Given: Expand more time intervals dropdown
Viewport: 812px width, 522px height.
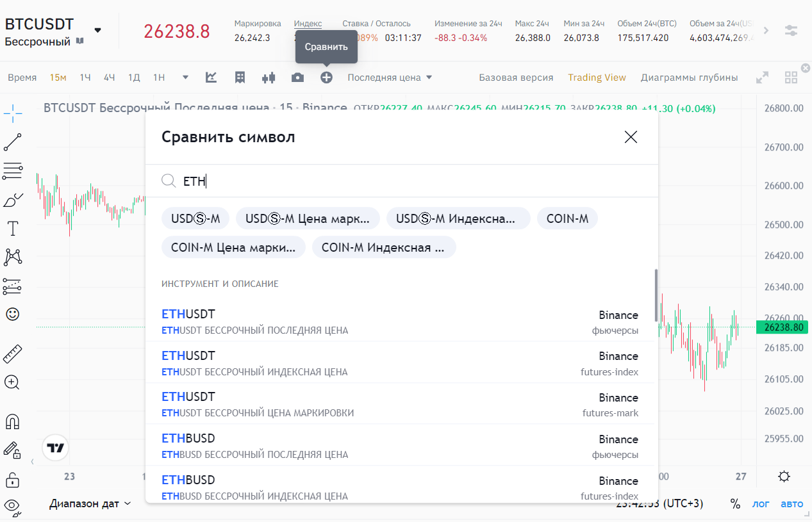Looking at the screenshot, I should pos(185,77).
